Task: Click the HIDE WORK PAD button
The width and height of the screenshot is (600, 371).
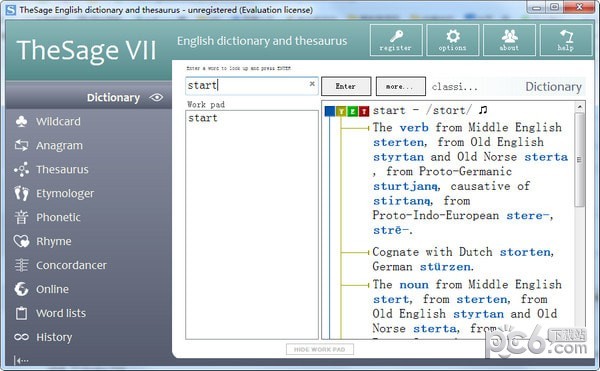Action: pyautogui.click(x=320, y=349)
